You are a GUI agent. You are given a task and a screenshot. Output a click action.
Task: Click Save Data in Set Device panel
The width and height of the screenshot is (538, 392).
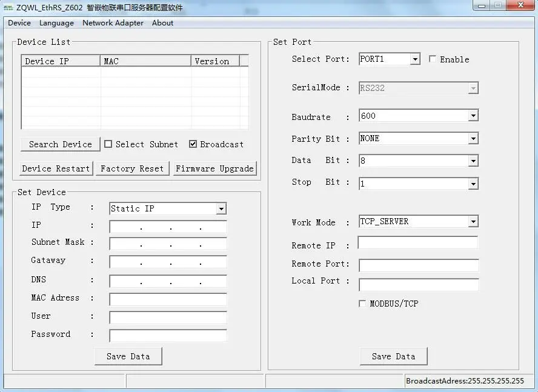point(128,357)
